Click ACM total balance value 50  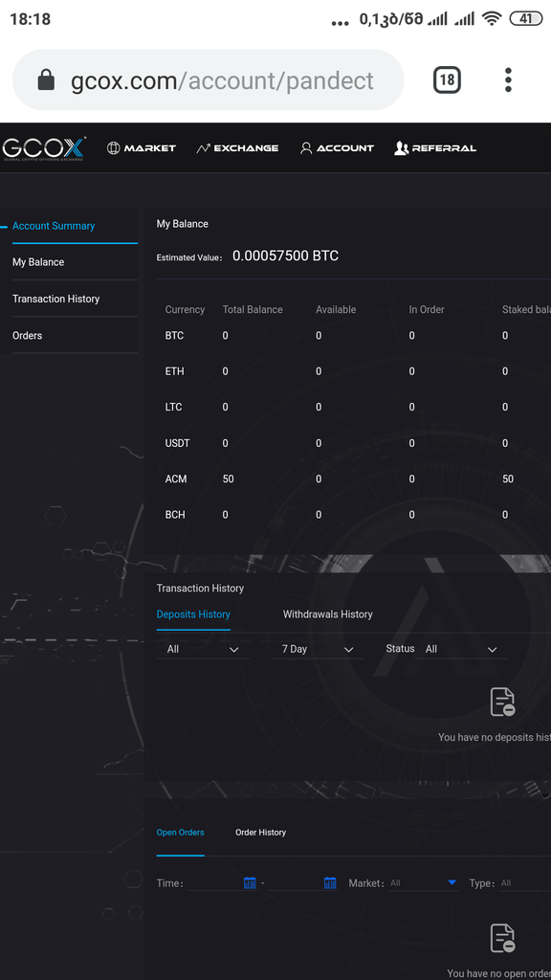(x=228, y=479)
